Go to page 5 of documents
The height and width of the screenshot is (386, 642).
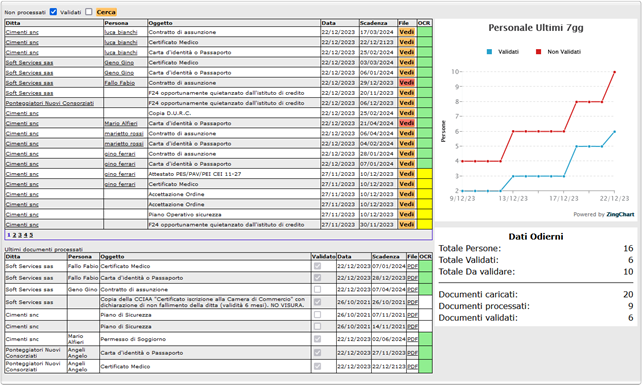pos(31,235)
